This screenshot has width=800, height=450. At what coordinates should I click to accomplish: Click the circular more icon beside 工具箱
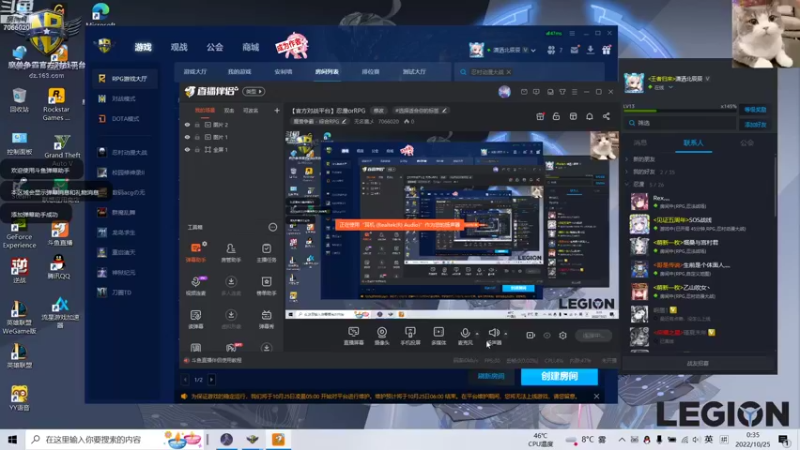click(x=272, y=227)
